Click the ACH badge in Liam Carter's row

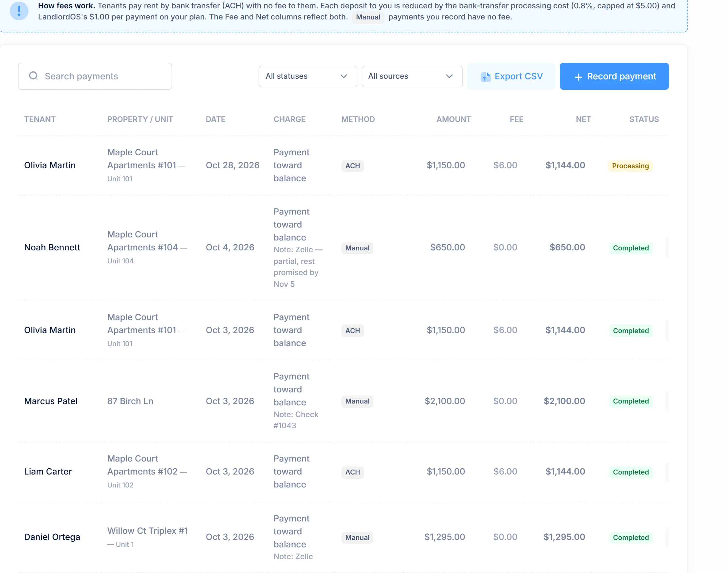point(352,472)
